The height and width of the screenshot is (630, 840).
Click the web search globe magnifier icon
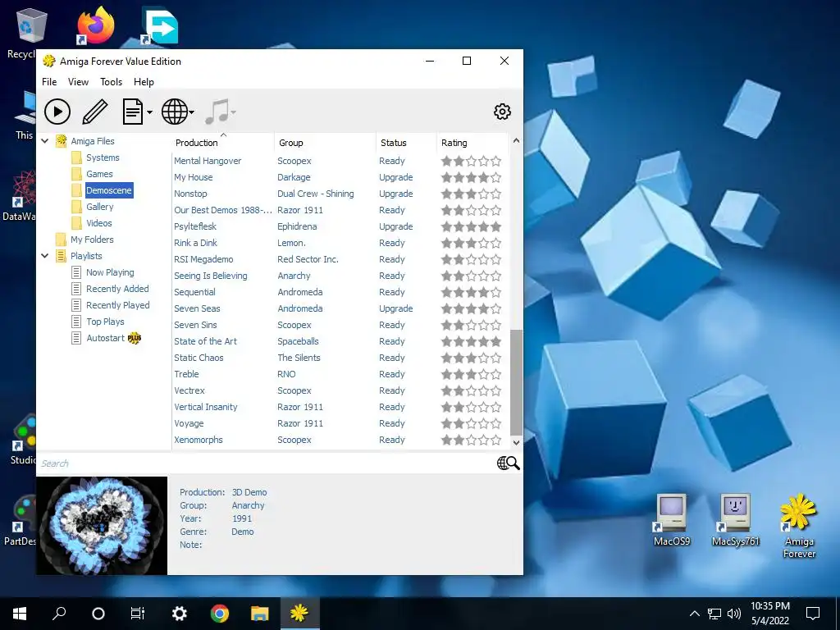pos(509,463)
